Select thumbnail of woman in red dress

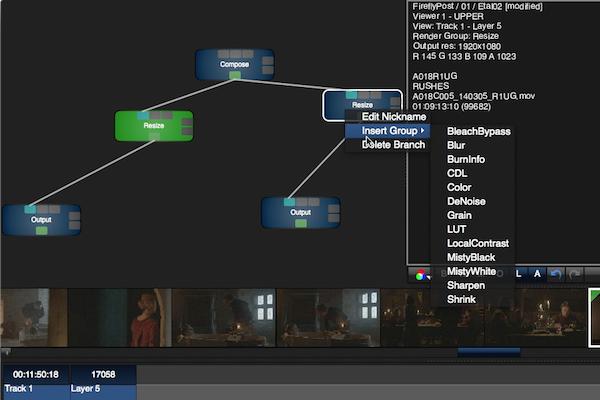click(x=120, y=318)
